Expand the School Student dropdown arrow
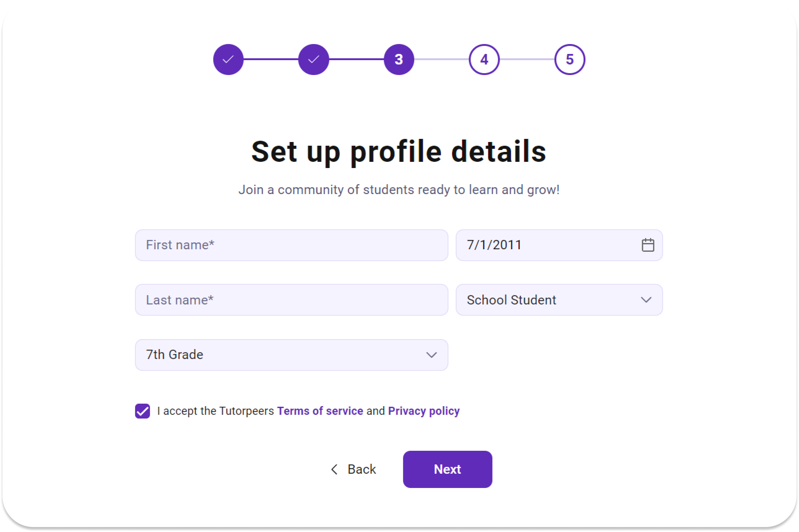 click(x=646, y=300)
